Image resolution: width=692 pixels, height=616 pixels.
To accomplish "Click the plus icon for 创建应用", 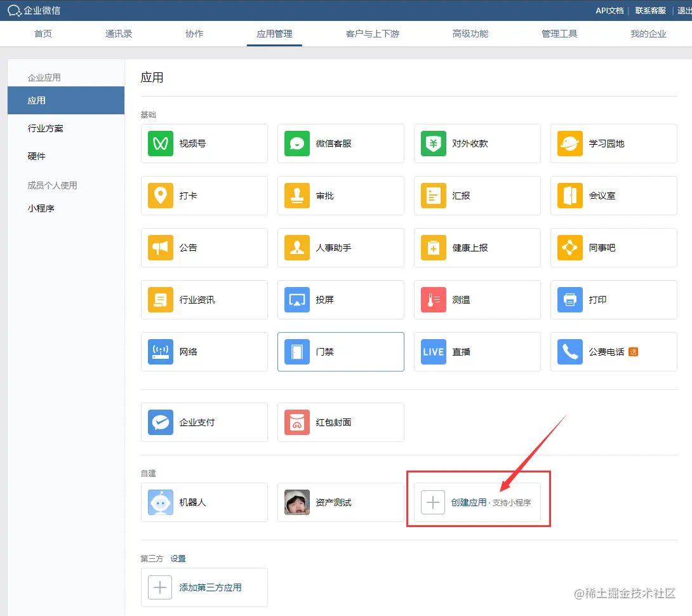I will [x=433, y=502].
